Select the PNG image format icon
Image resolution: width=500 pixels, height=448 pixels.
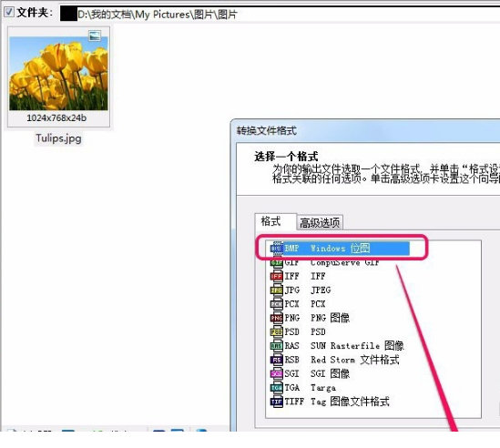[x=277, y=318]
